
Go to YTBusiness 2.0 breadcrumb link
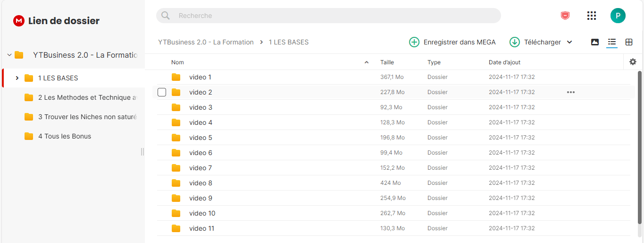pos(206,42)
